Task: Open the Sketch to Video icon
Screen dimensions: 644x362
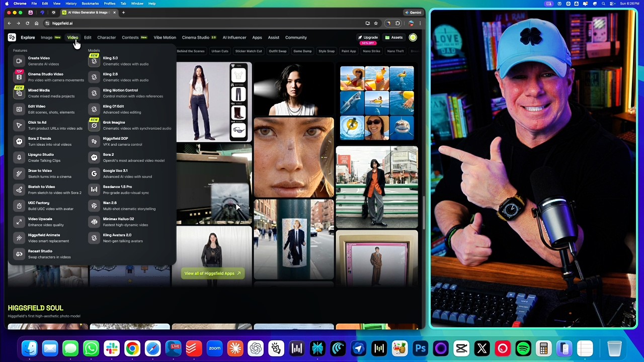Action: click(19, 190)
